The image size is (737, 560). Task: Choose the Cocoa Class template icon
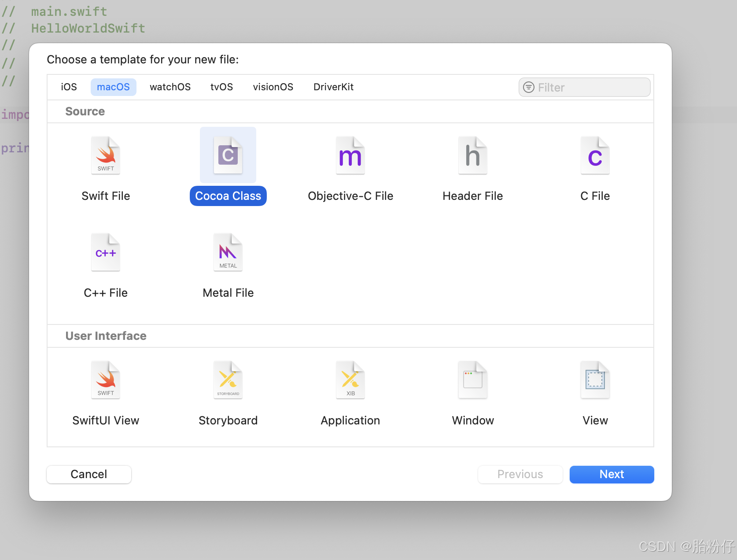[228, 155]
